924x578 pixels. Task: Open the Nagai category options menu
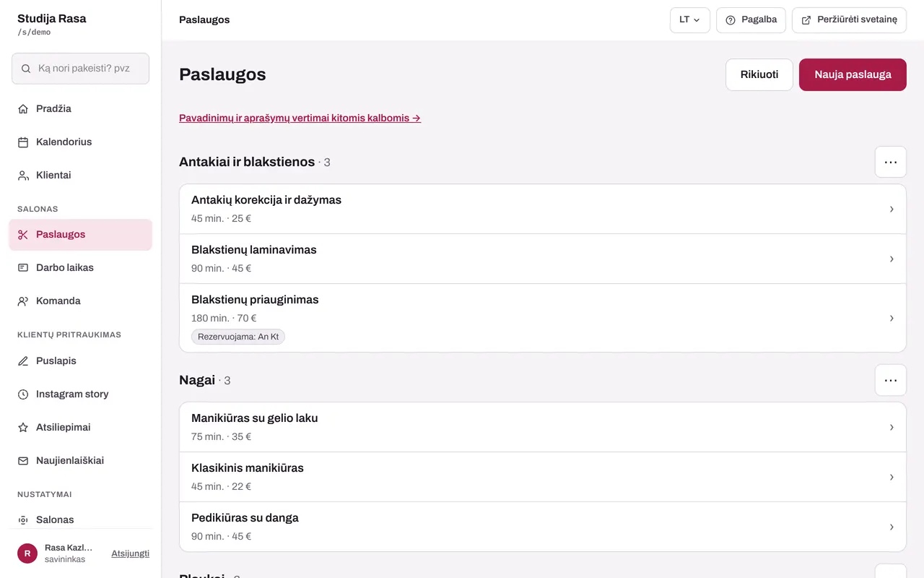891,380
